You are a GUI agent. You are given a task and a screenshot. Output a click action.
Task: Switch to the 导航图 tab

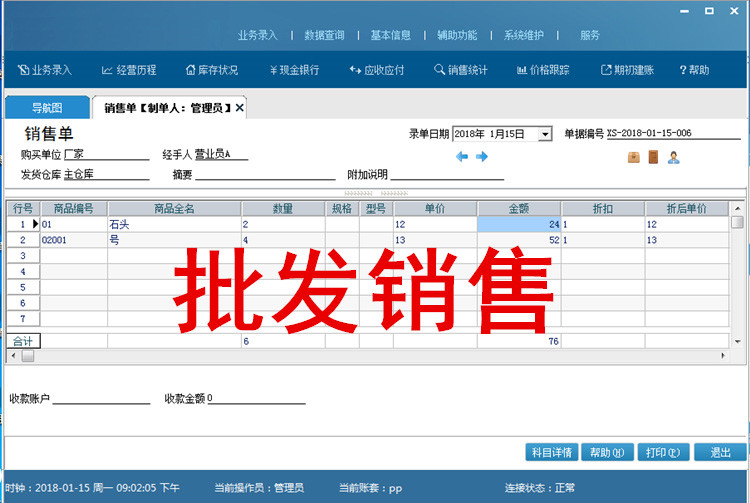tap(47, 107)
